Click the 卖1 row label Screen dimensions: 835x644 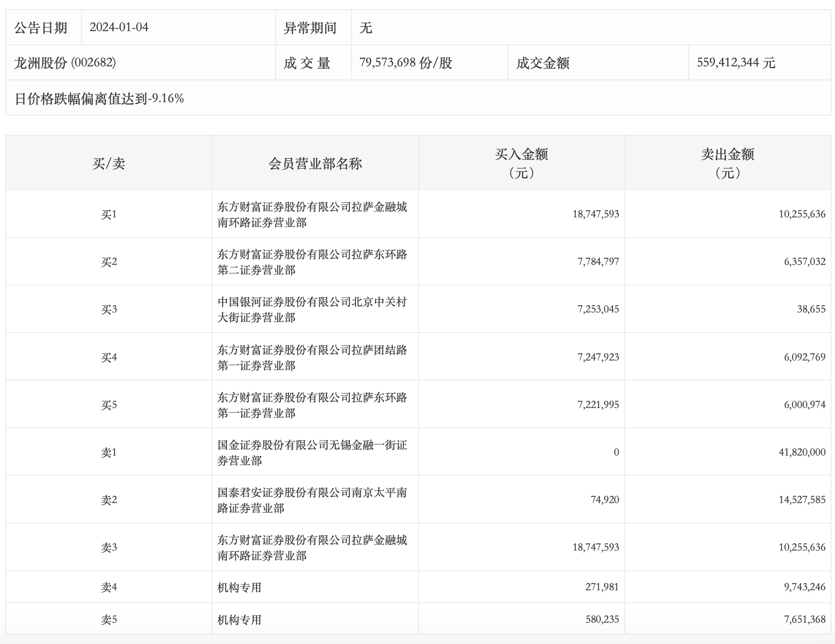(109, 453)
